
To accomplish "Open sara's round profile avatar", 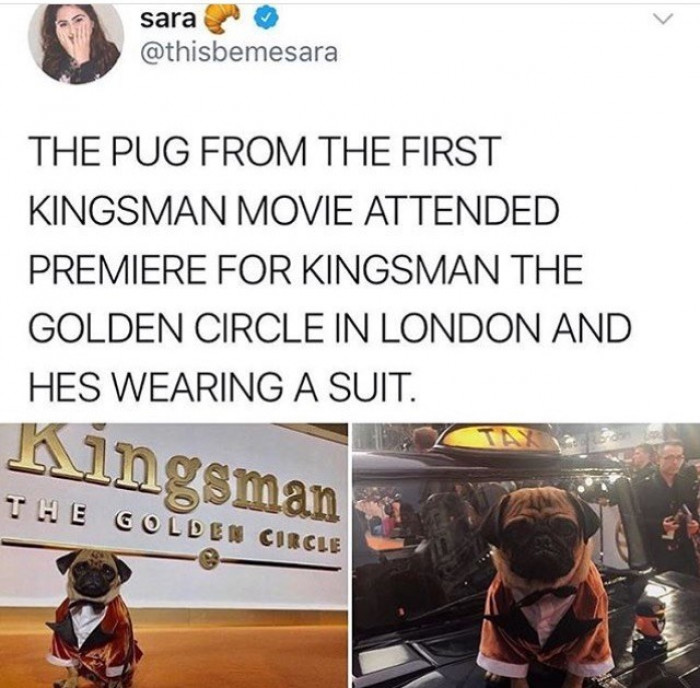I will pyautogui.click(x=75, y=42).
